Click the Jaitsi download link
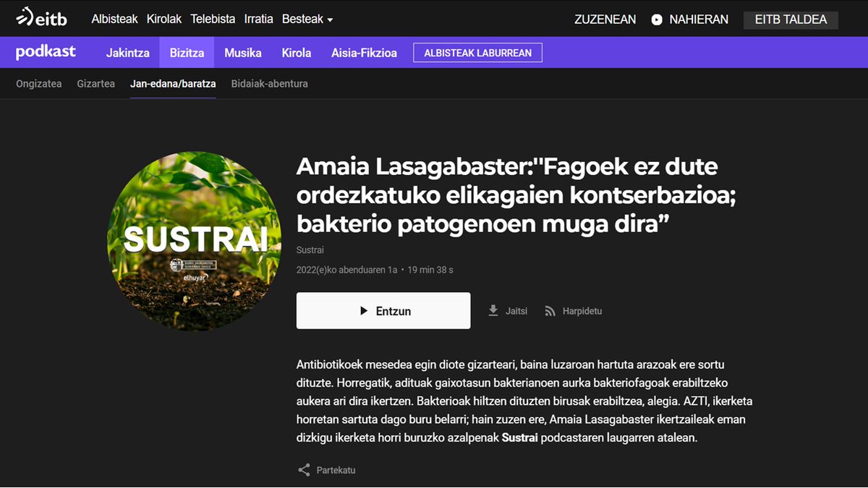Screen dimensions: 868x488 516,311
